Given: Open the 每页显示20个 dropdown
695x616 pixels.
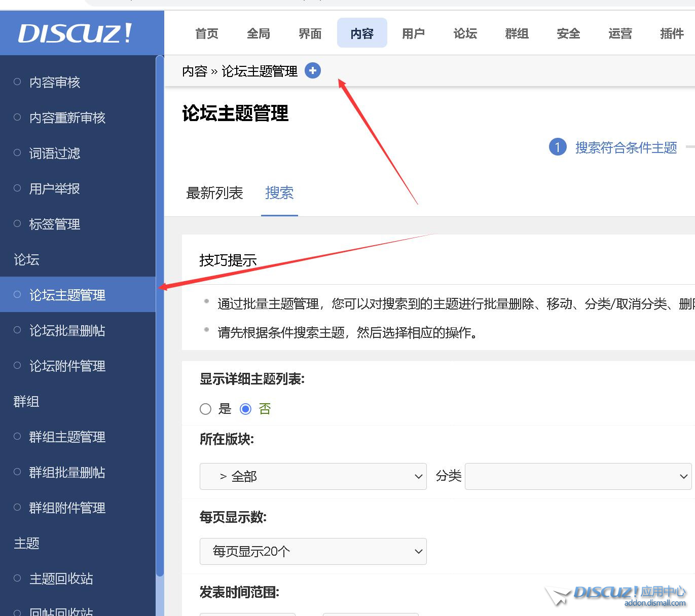Looking at the screenshot, I should pos(313,551).
